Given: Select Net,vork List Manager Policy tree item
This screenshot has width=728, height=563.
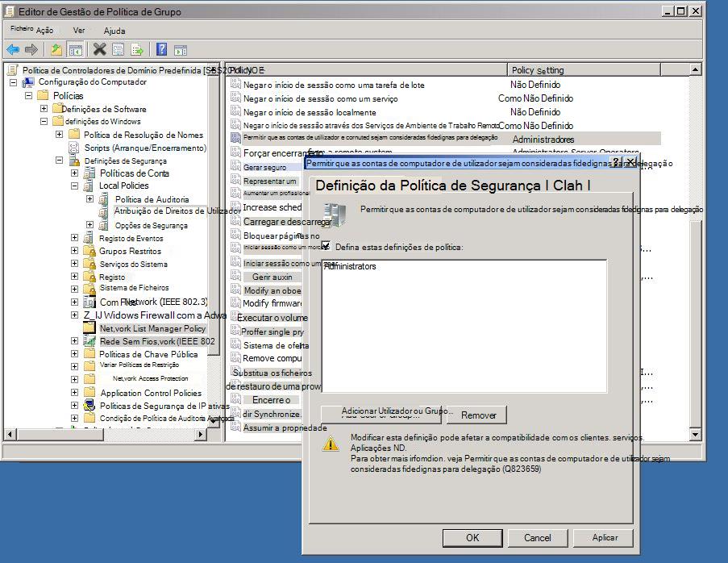Looking at the screenshot, I should coord(152,328).
